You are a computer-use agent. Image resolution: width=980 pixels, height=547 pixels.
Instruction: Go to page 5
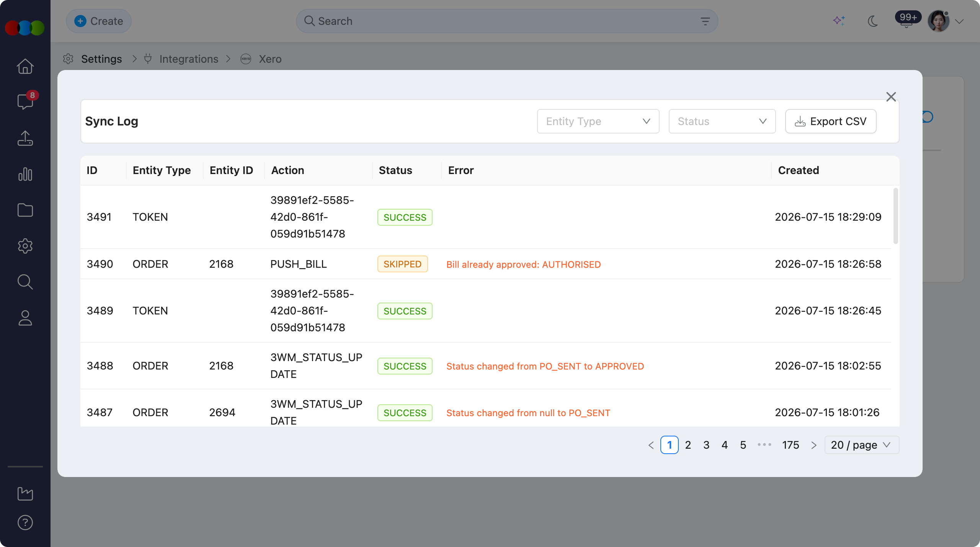743,445
